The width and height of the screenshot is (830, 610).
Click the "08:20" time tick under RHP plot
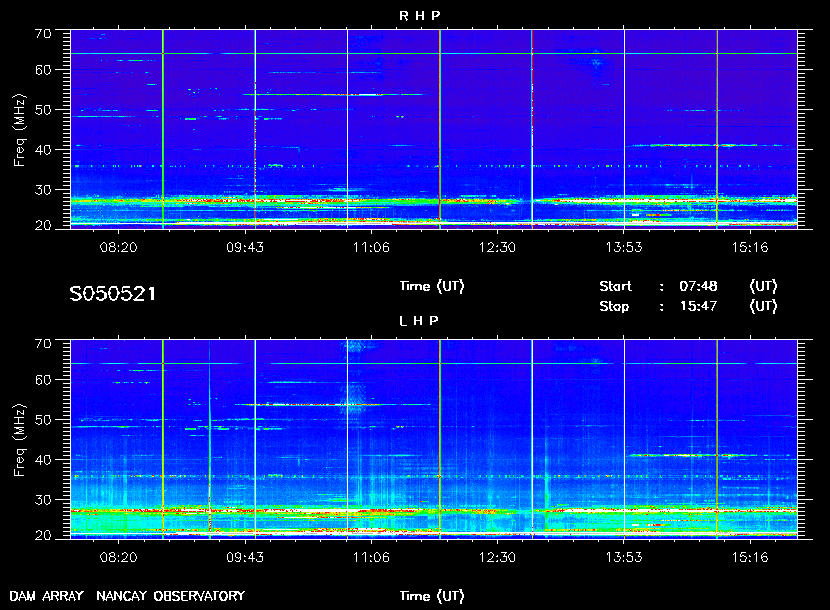[118, 247]
